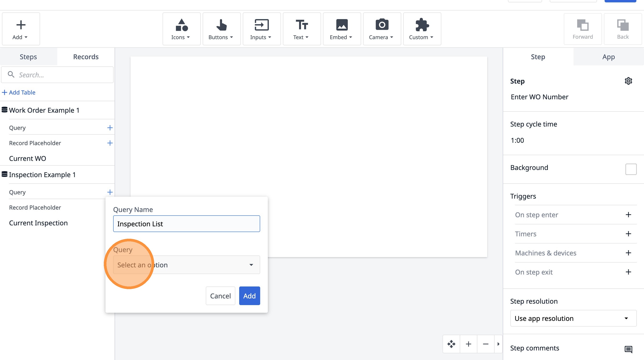
Task: Open the Custom widget menu
Action: (x=422, y=29)
